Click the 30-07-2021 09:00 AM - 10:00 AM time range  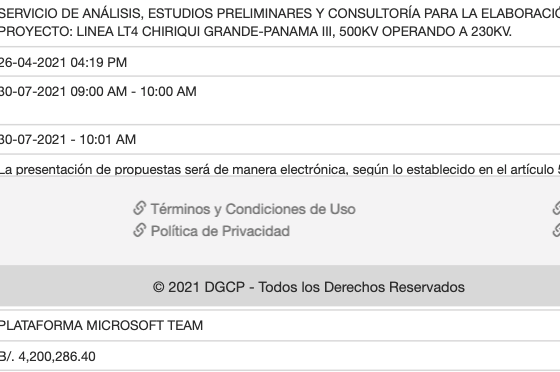tap(98, 91)
